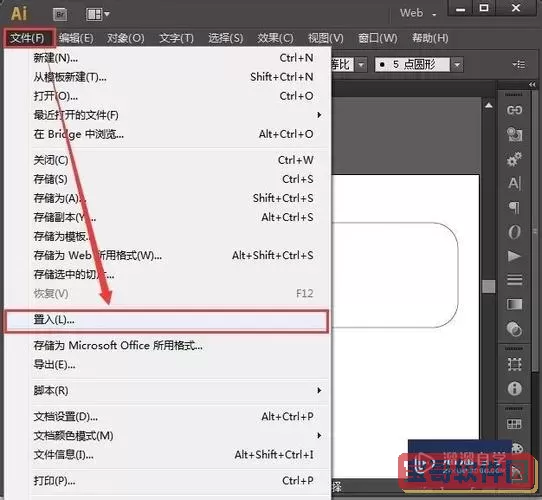Open the 编辑(E) menu
542x500 pixels.
point(76,38)
